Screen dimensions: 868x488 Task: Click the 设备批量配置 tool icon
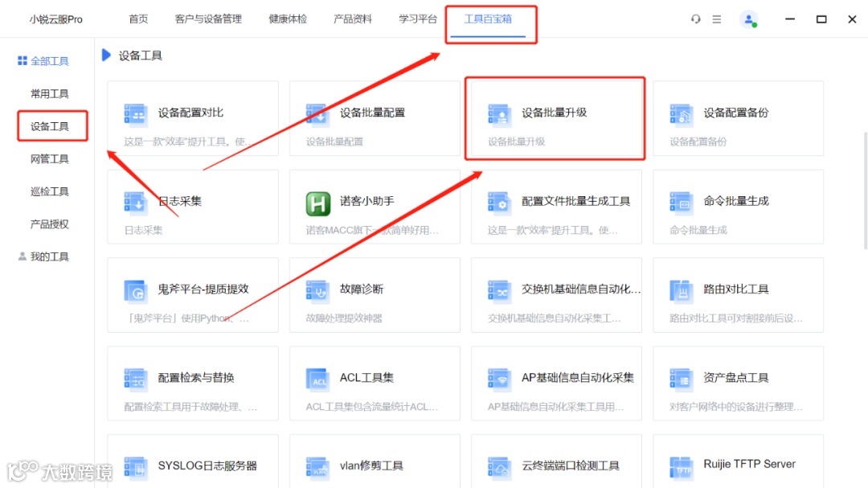pyautogui.click(x=317, y=115)
